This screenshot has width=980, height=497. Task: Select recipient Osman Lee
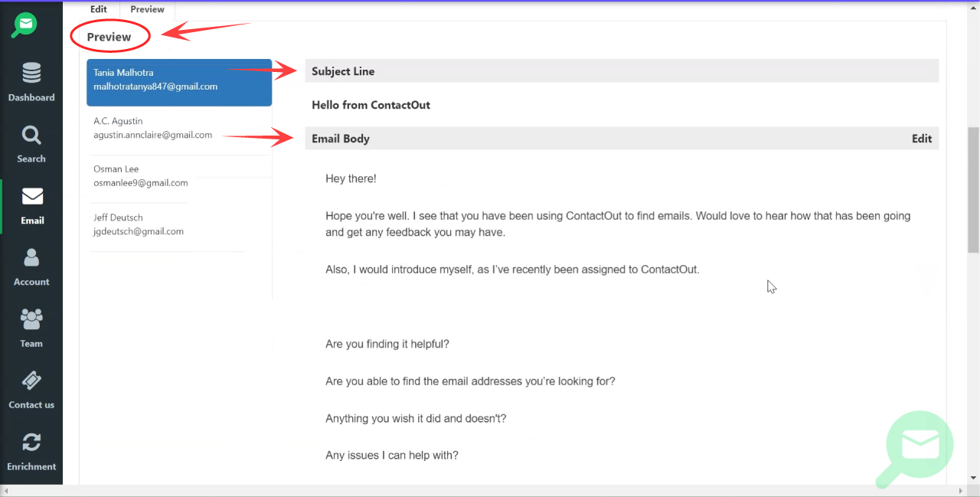pyautogui.click(x=179, y=175)
